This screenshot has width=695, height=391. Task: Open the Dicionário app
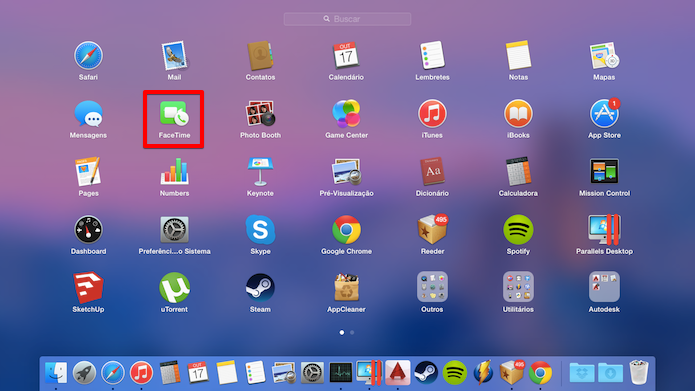(432, 172)
